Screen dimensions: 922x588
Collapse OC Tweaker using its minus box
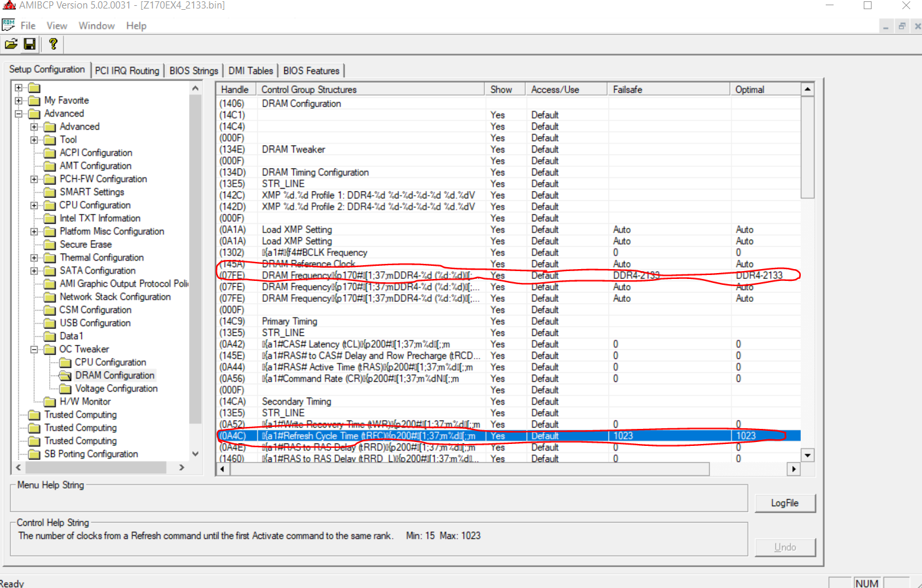coord(34,350)
